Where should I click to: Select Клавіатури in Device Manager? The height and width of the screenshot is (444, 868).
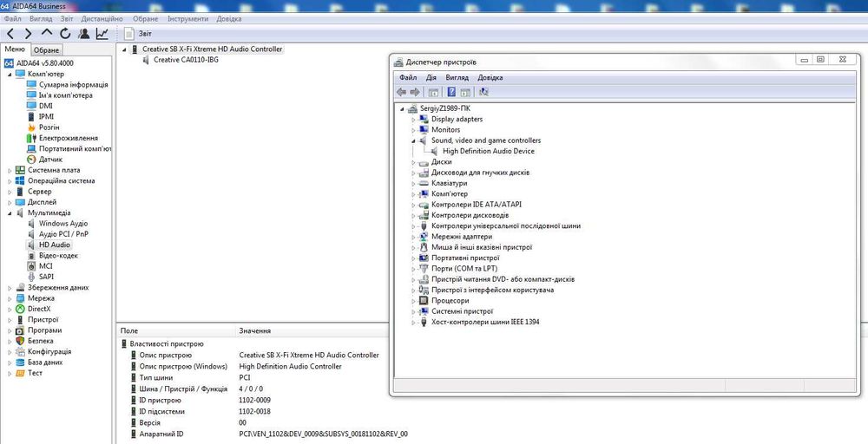tap(449, 183)
